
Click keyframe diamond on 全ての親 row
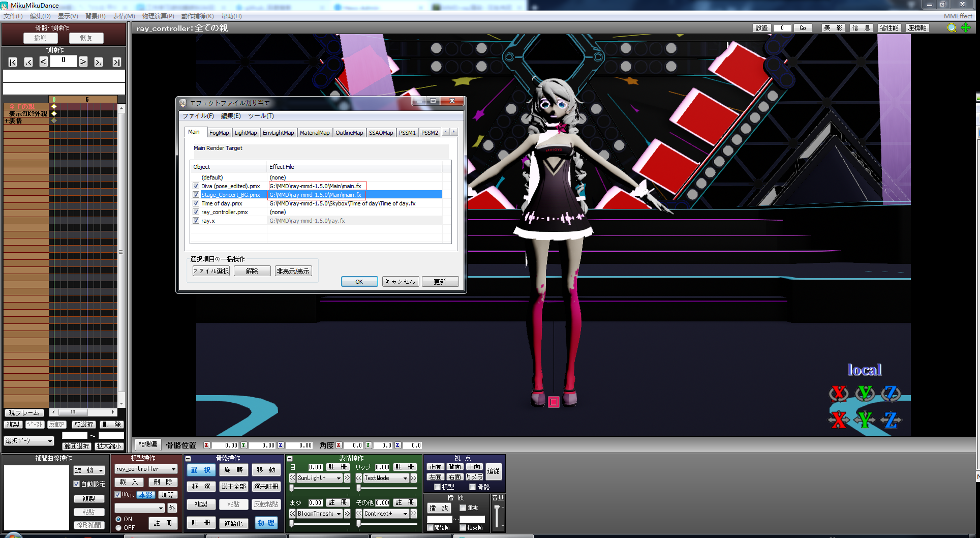click(54, 107)
